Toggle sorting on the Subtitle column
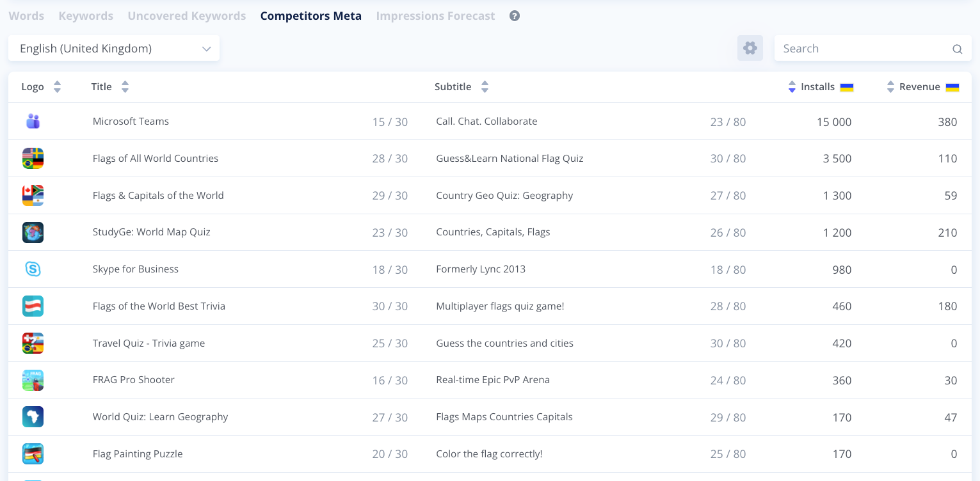The width and height of the screenshot is (980, 481). (x=485, y=87)
